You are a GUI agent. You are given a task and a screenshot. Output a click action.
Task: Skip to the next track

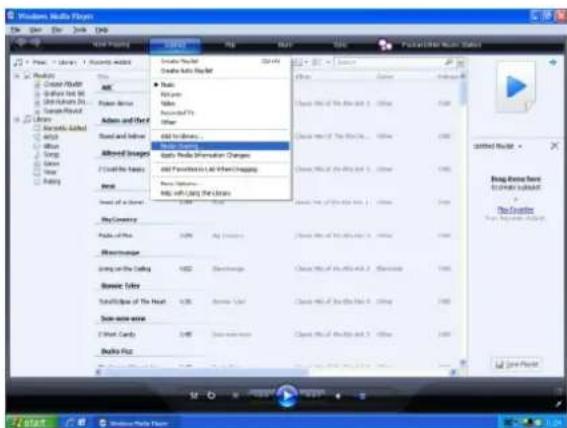(312, 394)
